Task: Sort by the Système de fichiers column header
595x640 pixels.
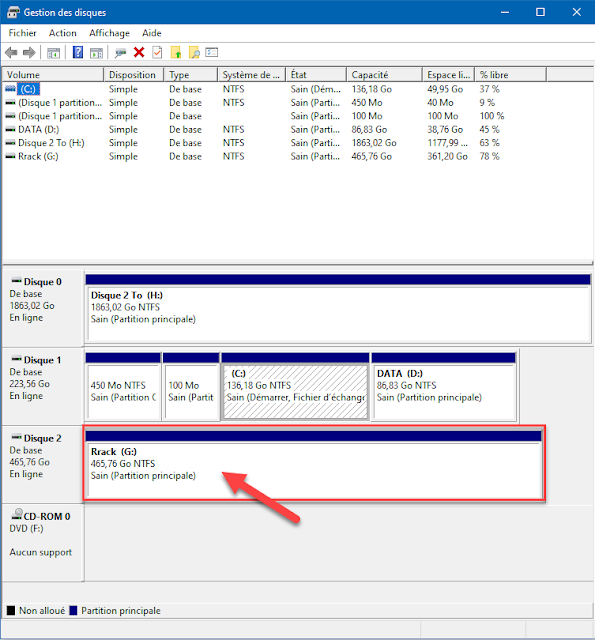Action: click(251, 75)
